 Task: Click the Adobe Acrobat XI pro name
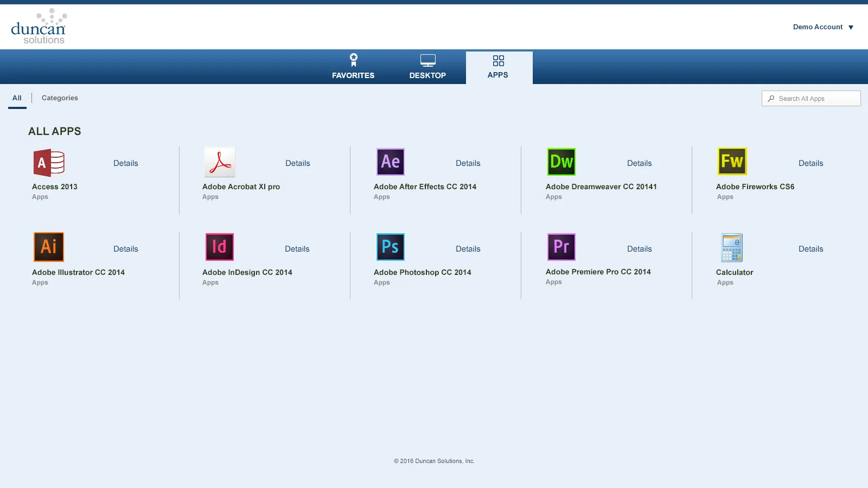coord(241,187)
